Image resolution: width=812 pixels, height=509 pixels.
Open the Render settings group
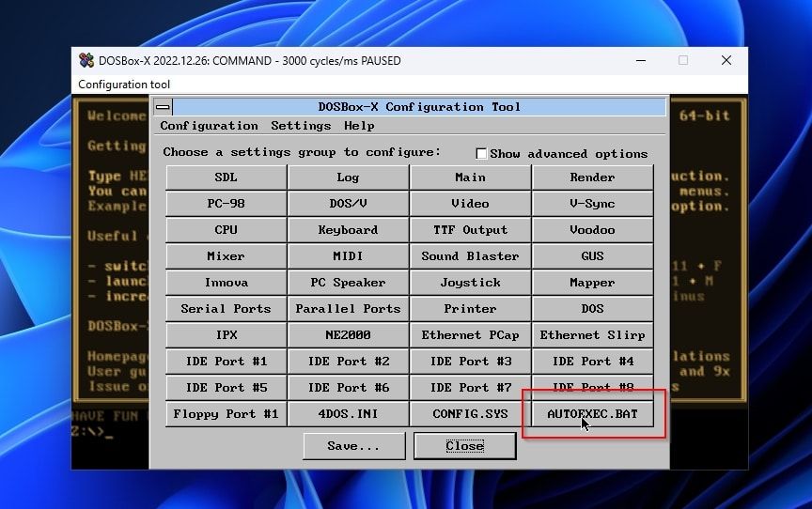592,177
